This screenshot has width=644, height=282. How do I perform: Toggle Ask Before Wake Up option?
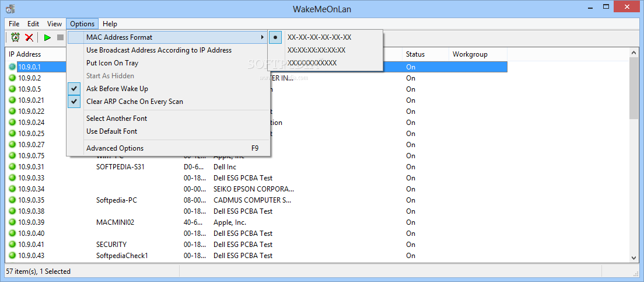click(x=169, y=89)
